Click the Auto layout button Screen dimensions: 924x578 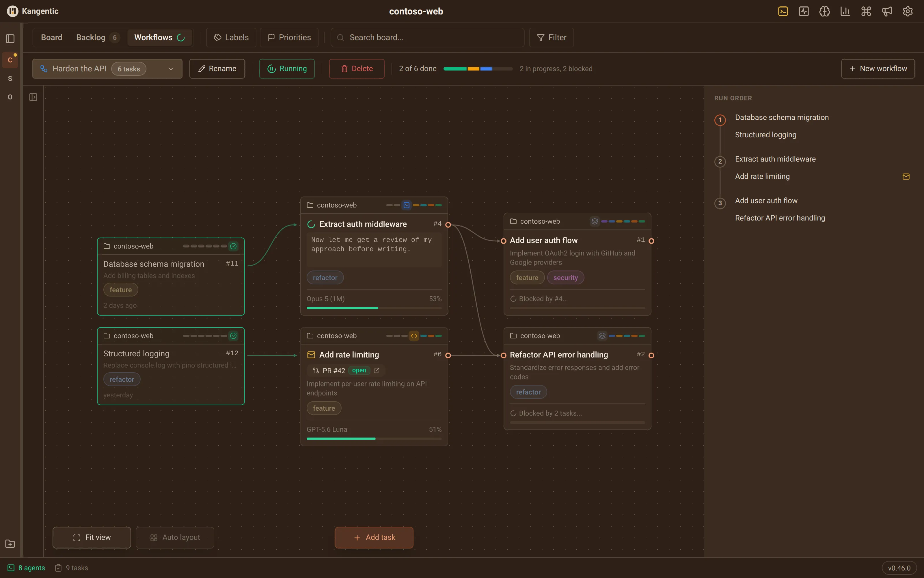pos(175,538)
